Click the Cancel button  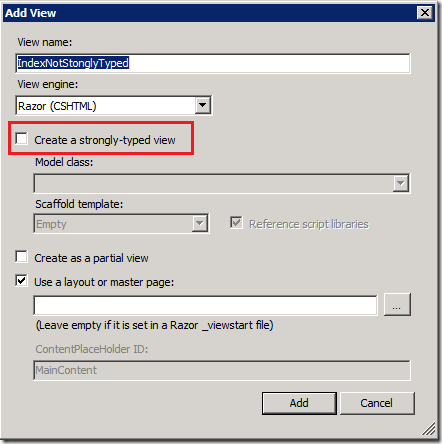(377, 403)
